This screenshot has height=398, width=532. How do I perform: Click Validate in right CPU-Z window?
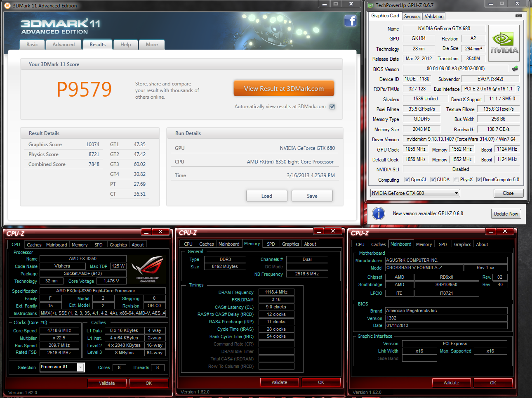tap(451, 383)
